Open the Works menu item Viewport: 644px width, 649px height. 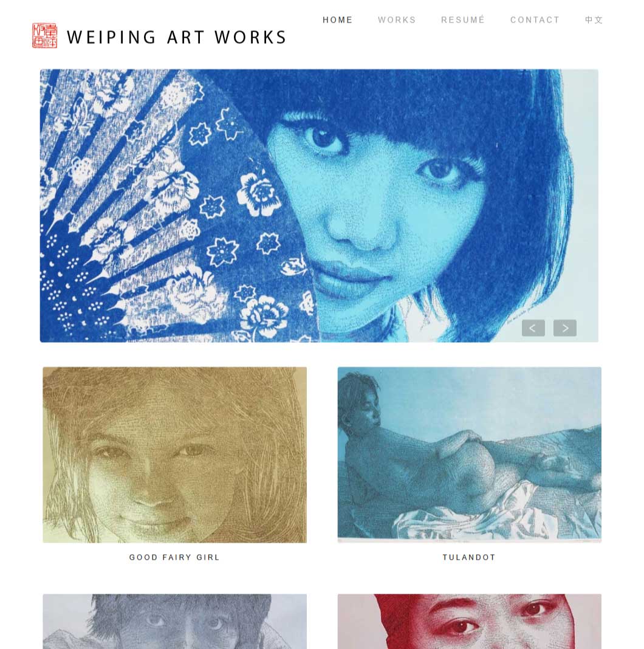397,20
